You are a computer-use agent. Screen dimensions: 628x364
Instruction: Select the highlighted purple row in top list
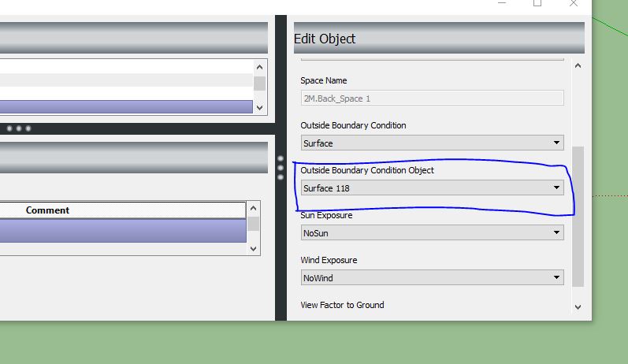(x=126, y=106)
